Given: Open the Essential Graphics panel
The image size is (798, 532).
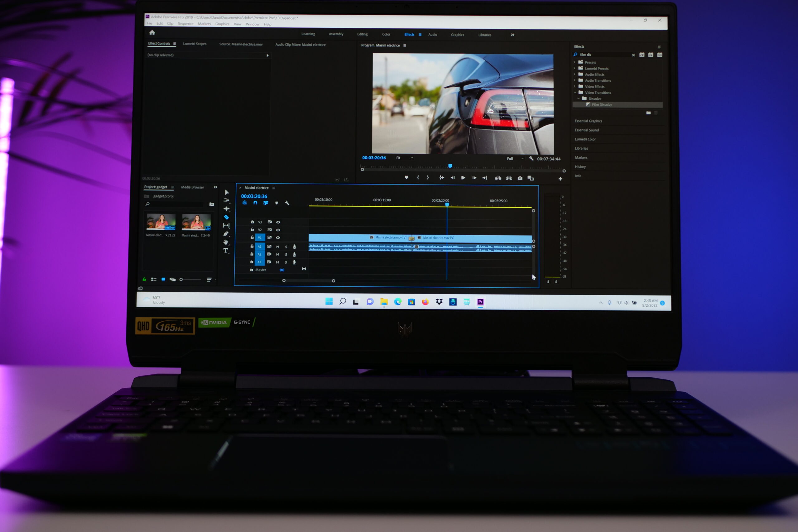Looking at the screenshot, I should click(588, 121).
